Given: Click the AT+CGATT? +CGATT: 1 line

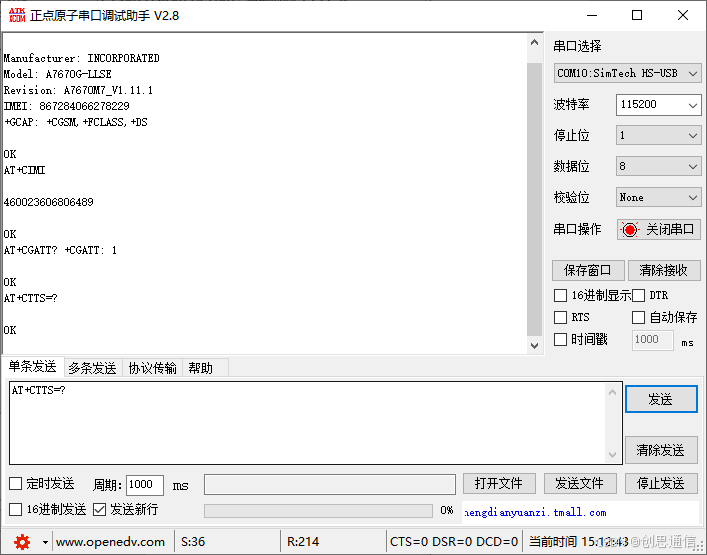Looking at the screenshot, I should point(60,250).
